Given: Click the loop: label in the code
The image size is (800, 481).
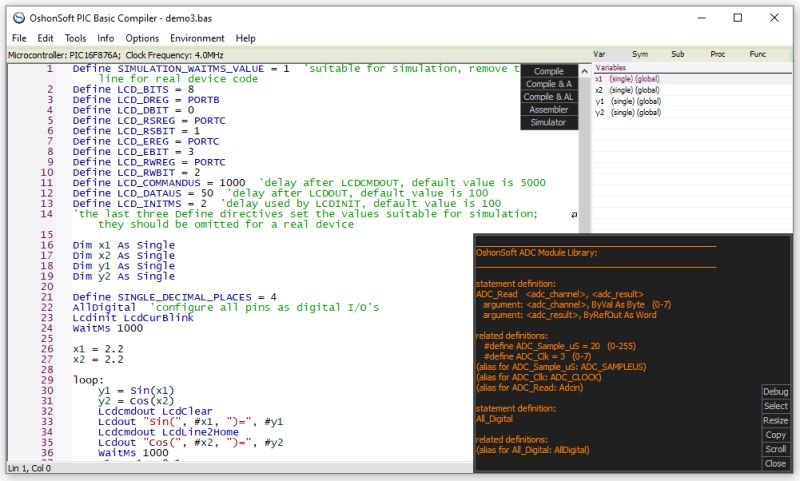Looking at the screenshot, I should tap(88, 380).
